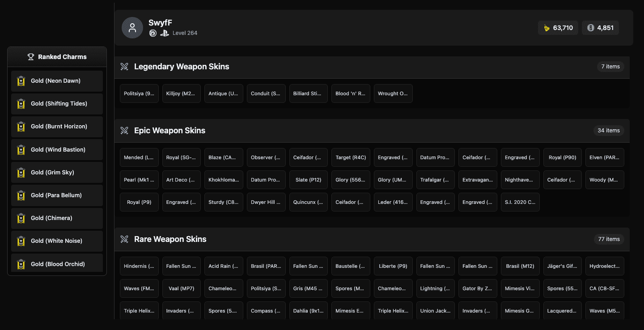
Task: Click the 34 items count badge
Action: pos(609,131)
